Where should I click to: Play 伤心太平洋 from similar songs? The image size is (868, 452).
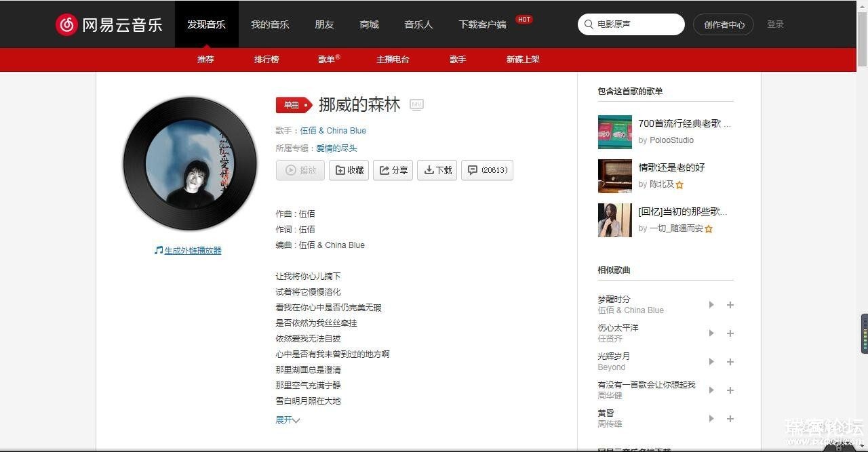pos(711,333)
